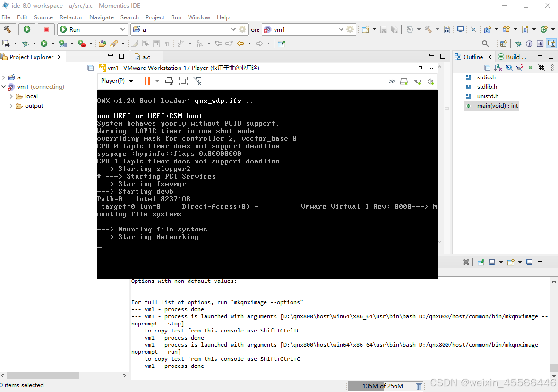Open the Refactor menu

click(x=71, y=17)
